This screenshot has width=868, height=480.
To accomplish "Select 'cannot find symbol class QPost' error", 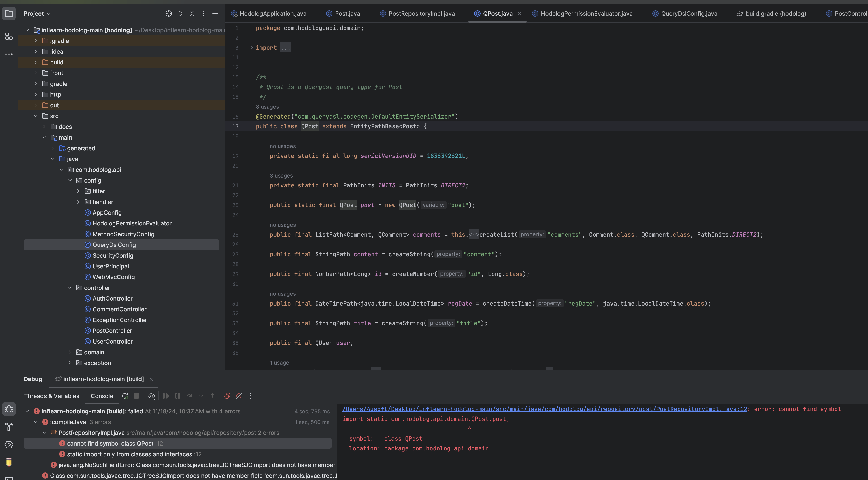I will click(177, 443).
